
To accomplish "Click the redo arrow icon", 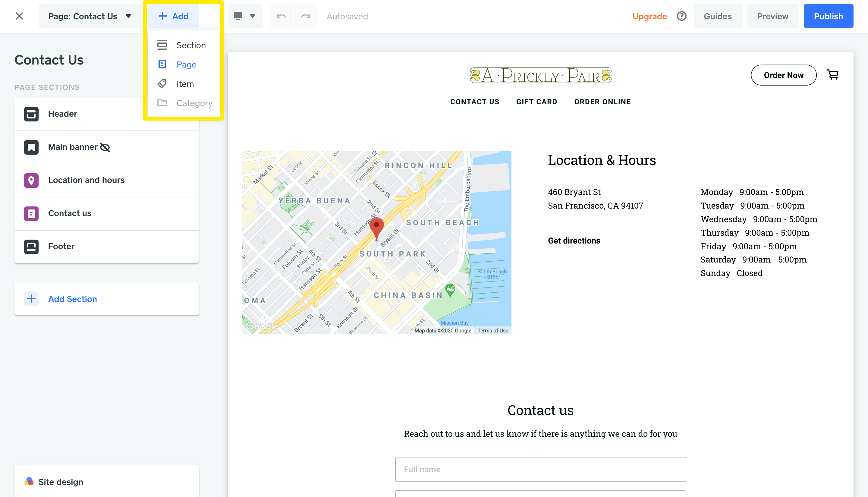I will 305,16.
